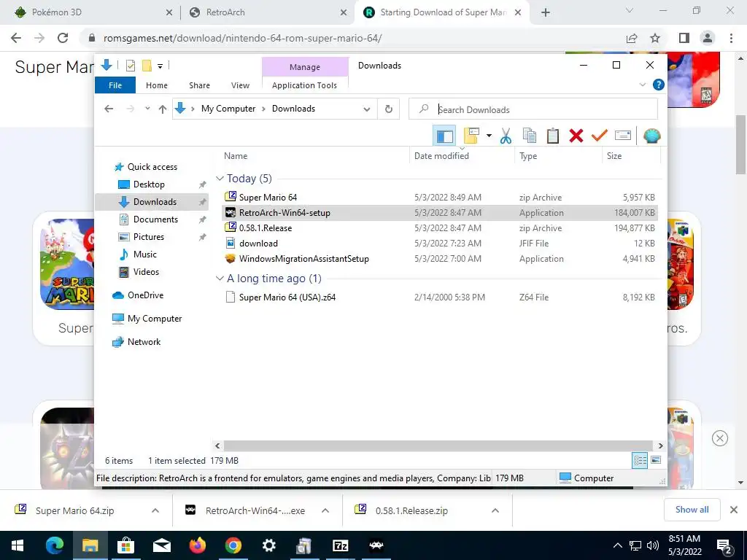Click the blue Help question mark icon
The width and height of the screenshot is (747, 560).
[659, 85]
